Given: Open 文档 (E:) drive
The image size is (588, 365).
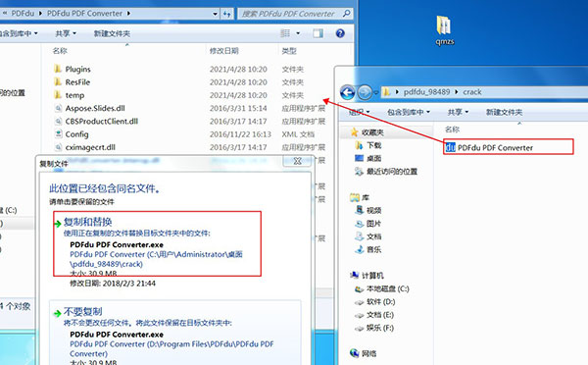Looking at the screenshot, I should pos(374,315).
